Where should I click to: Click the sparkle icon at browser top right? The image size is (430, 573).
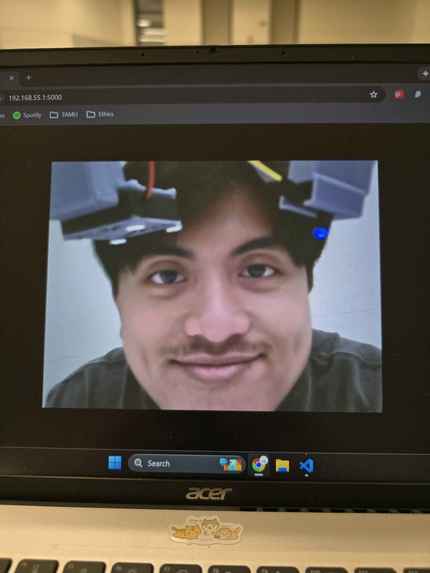coord(425,74)
